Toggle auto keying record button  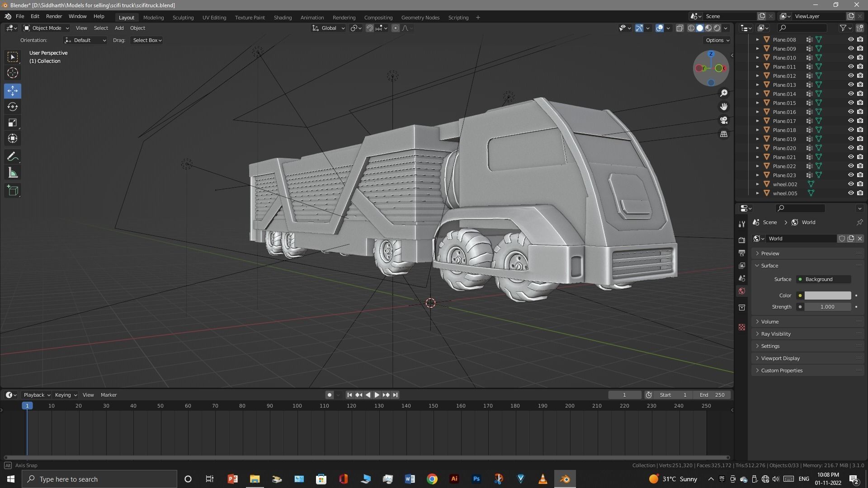(x=329, y=395)
